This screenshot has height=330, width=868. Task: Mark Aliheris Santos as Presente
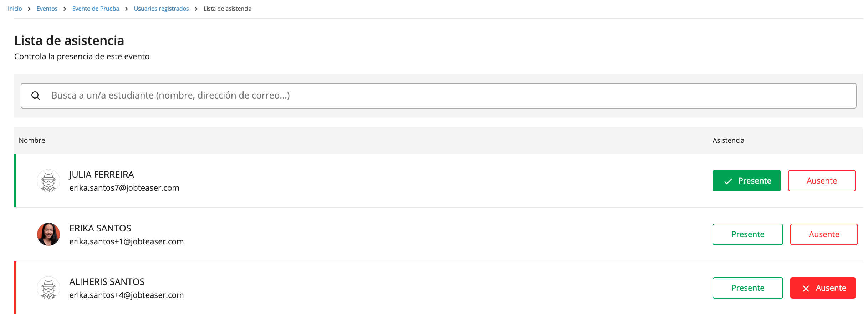pyautogui.click(x=747, y=288)
